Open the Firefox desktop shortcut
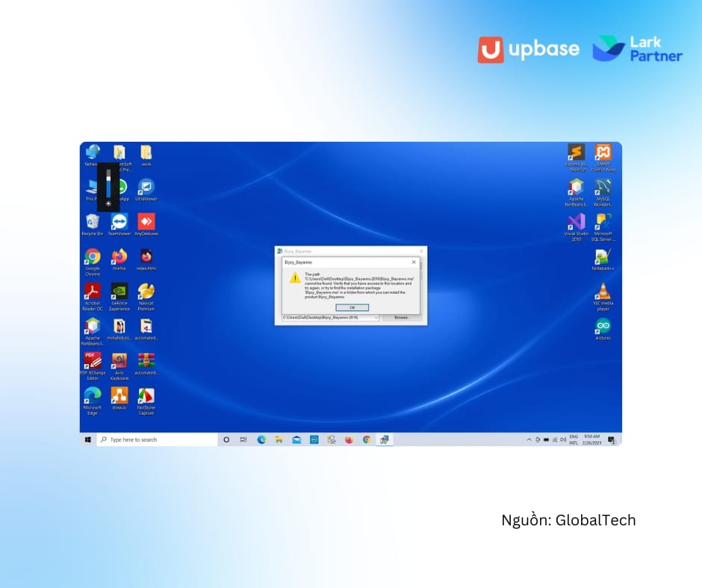 click(119, 260)
